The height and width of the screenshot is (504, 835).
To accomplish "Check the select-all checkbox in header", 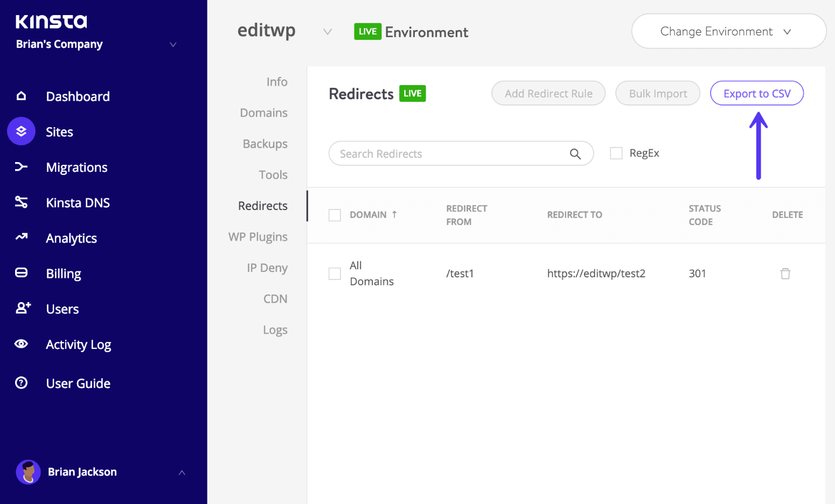I will coord(335,215).
